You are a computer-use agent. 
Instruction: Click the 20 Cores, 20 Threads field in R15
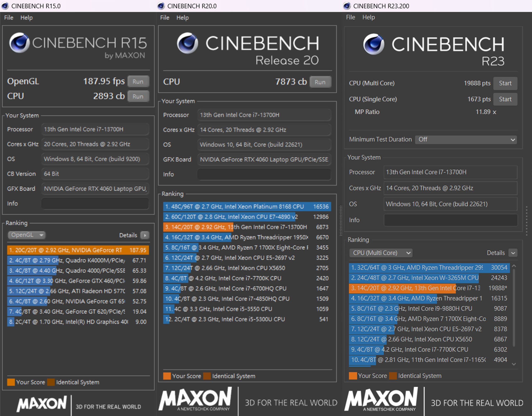click(95, 144)
